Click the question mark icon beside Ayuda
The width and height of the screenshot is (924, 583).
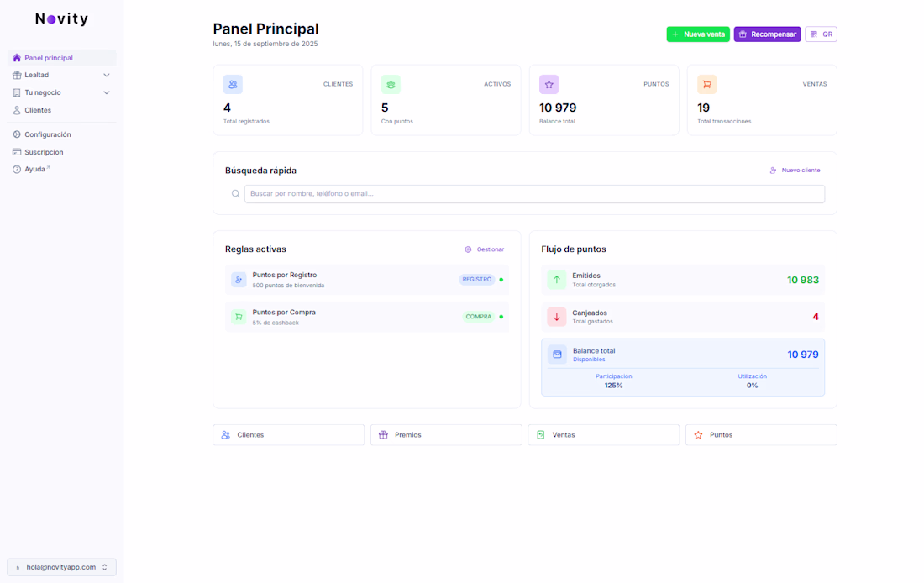click(17, 169)
